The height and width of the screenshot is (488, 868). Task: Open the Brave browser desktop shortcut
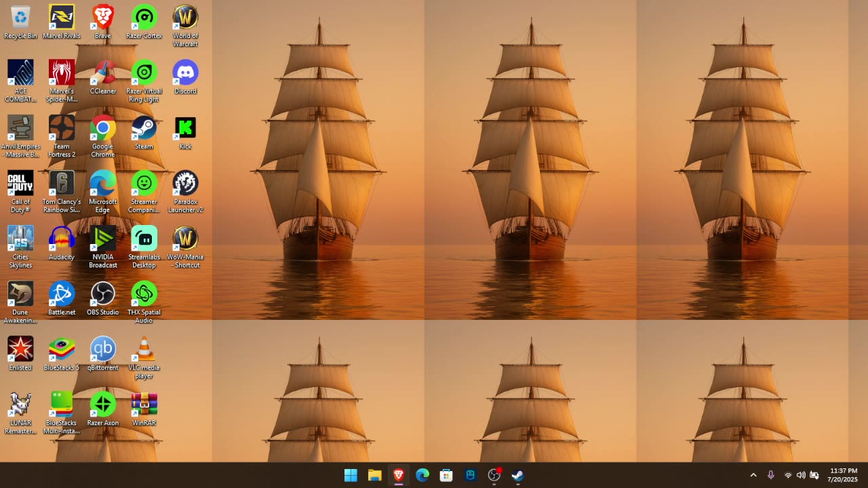(103, 22)
